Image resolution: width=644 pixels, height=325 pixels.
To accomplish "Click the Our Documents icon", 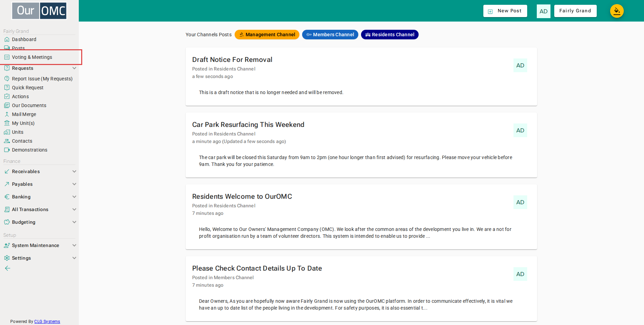I will point(7,105).
